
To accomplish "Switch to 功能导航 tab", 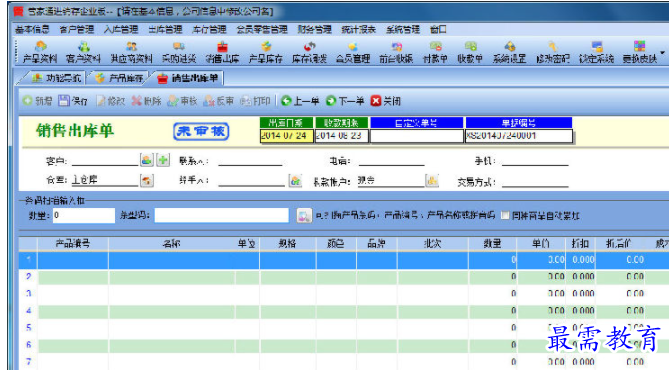I will tap(56, 78).
